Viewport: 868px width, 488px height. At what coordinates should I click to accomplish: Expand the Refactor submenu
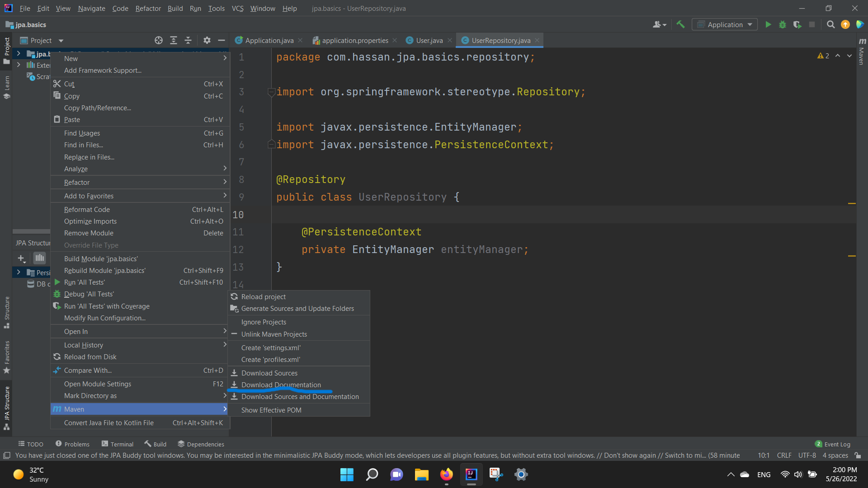tap(140, 183)
